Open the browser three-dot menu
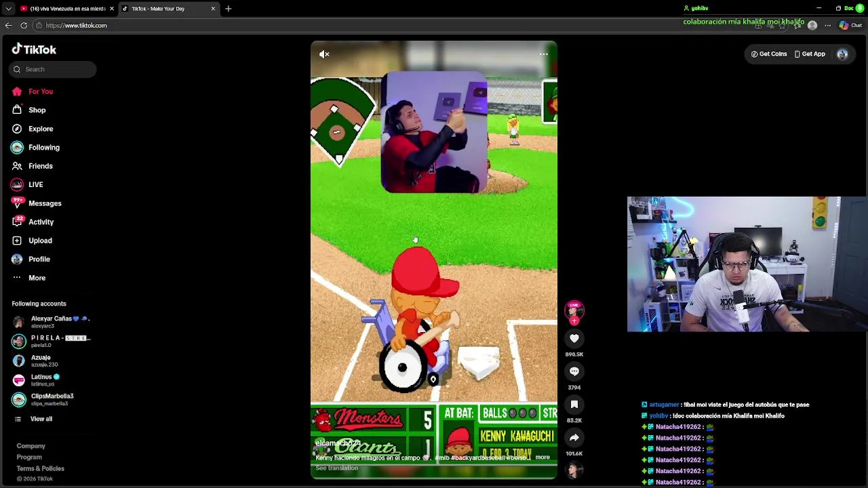 click(x=827, y=26)
